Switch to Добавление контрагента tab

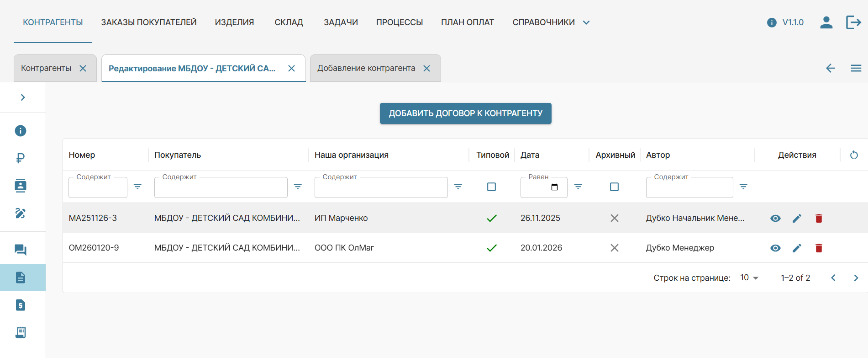tap(366, 69)
